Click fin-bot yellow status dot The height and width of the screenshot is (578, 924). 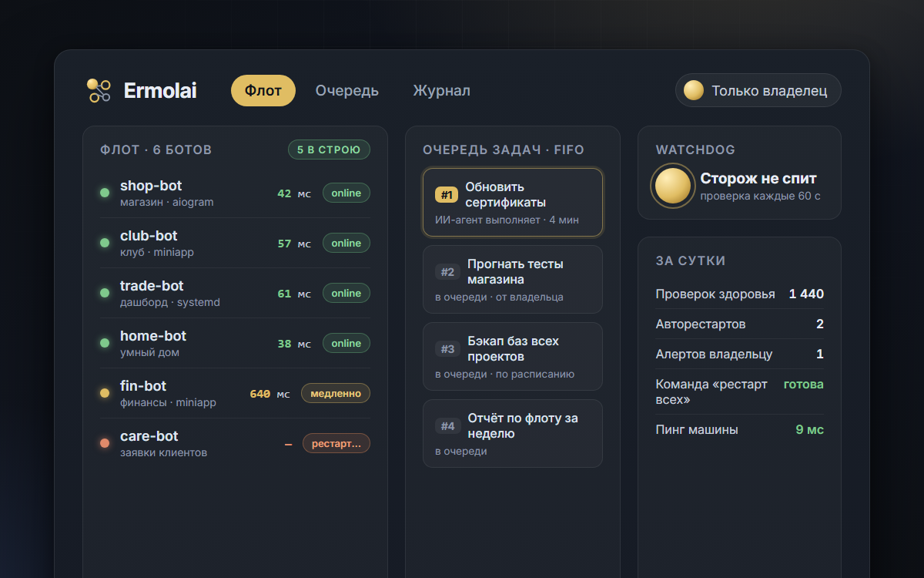click(x=105, y=393)
